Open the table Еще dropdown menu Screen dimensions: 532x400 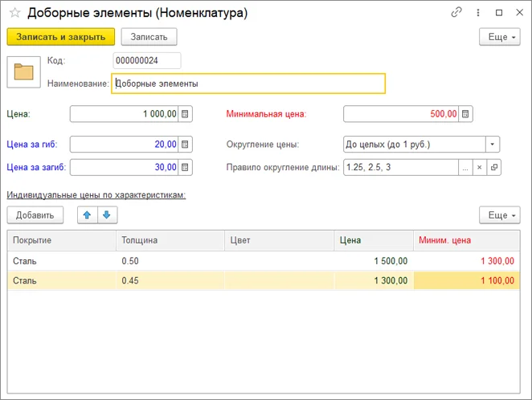(x=499, y=215)
